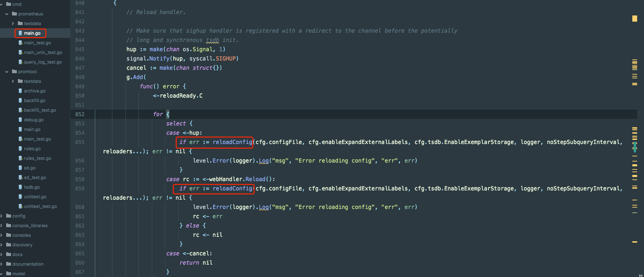Click the file icon next to backfill.go
Viewport: 644px width, 277px height.
[20, 100]
